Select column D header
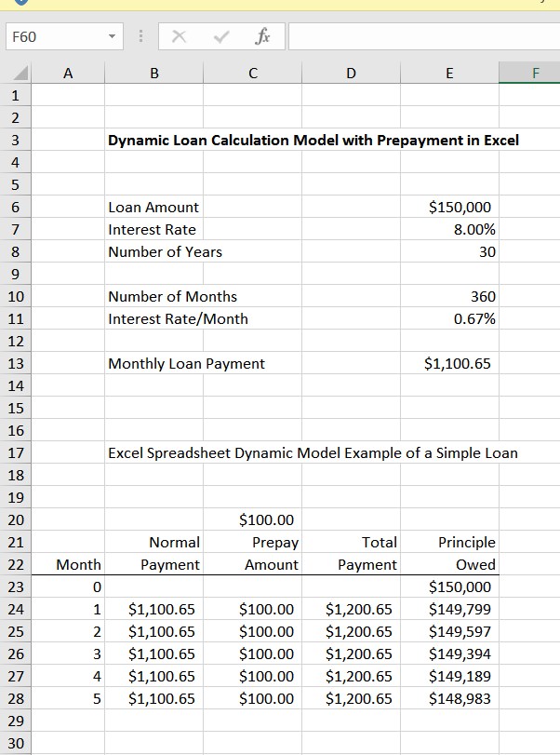Image resolution: width=560 pixels, height=755 pixels. pyautogui.click(x=352, y=74)
